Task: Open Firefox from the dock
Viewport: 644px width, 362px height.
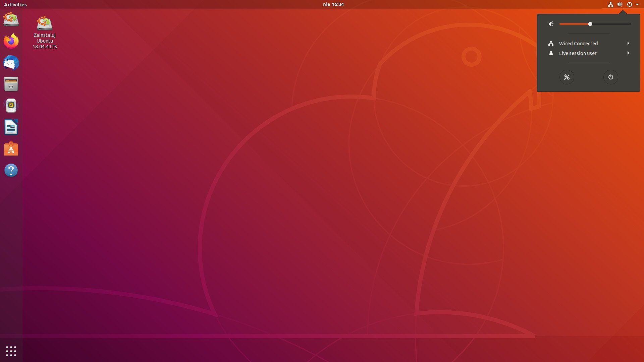Action: click(x=11, y=41)
